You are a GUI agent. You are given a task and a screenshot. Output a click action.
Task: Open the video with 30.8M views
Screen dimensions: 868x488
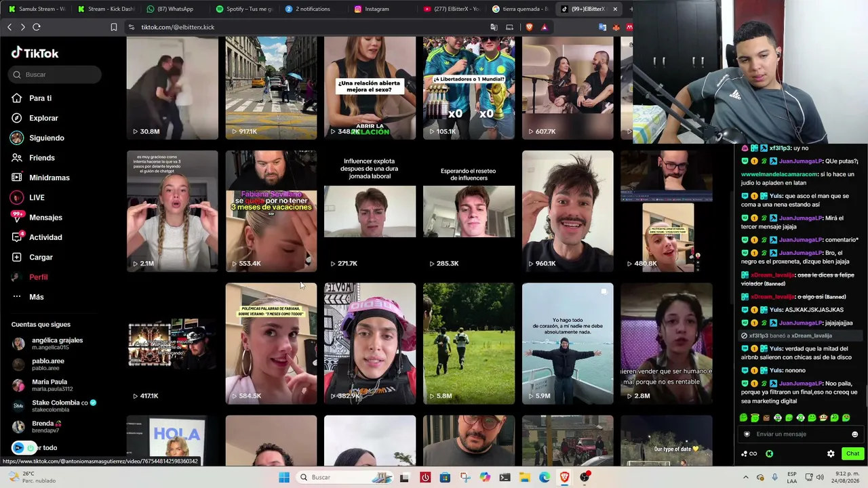pos(172,88)
